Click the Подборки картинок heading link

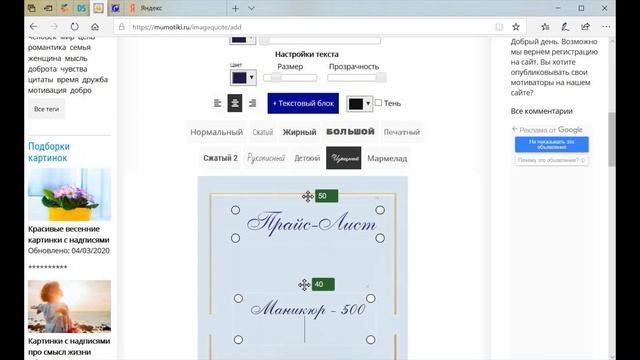coord(49,152)
